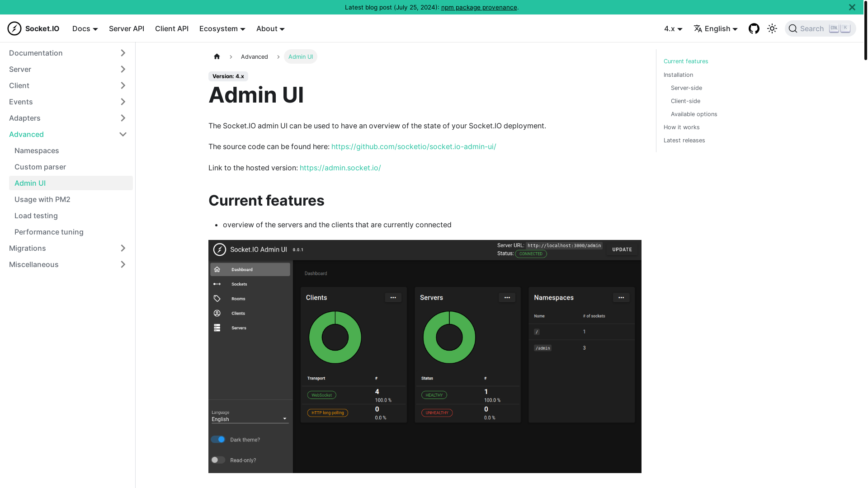Click the Socket.IO lightning bolt logo
868x488 pixels.
(x=14, y=28)
